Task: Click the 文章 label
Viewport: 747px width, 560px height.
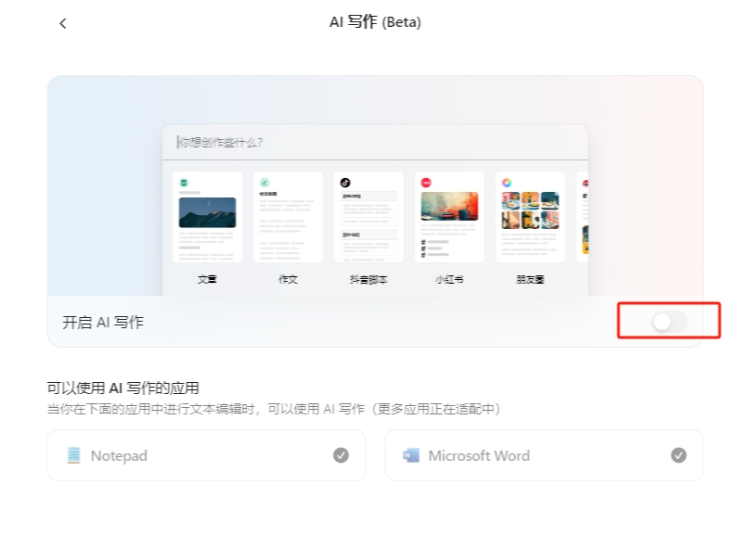Action: tap(207, 279)
